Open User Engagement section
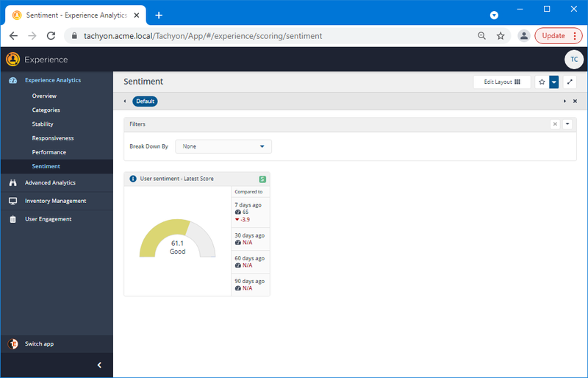The height and width of the screenshot is (378, 588). pyautogui.click(x=49, y=219)
